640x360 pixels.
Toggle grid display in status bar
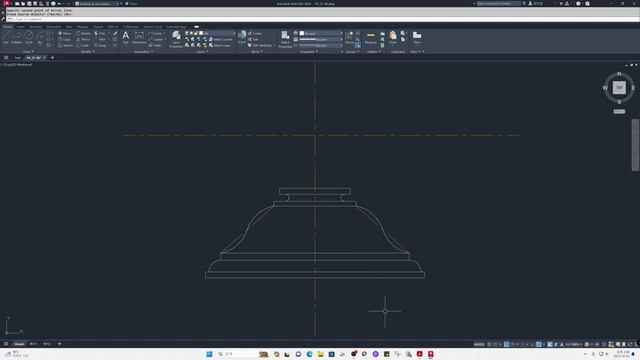(x=489, y=344)
